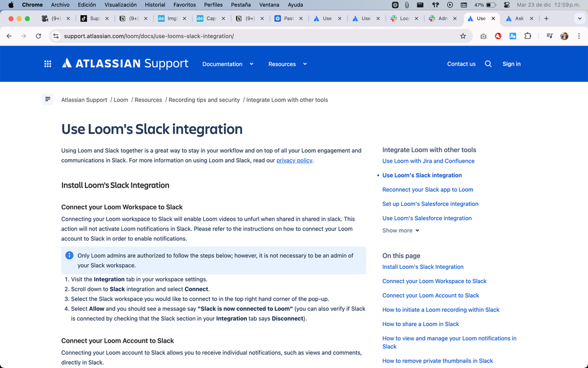The width and height of the screenshot is (588, 368).
Task: Bookmark this page with the star icon
Action: click(463, 36)
